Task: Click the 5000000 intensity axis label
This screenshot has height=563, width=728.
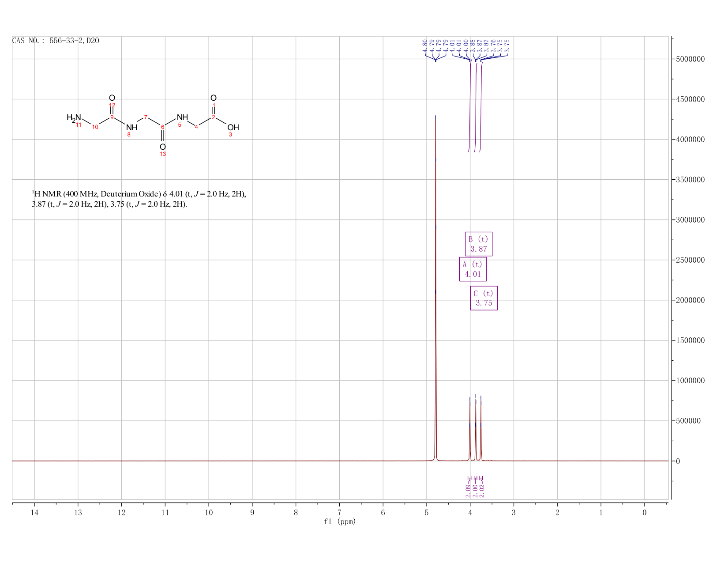Action: [x=690, y=59]
